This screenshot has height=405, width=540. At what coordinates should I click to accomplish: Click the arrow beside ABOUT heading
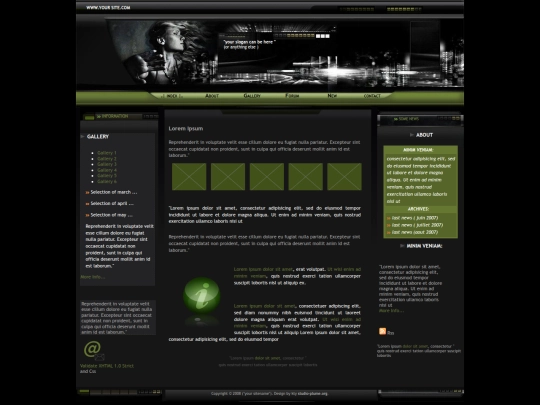pyautogui.click(x=412, y=135)
